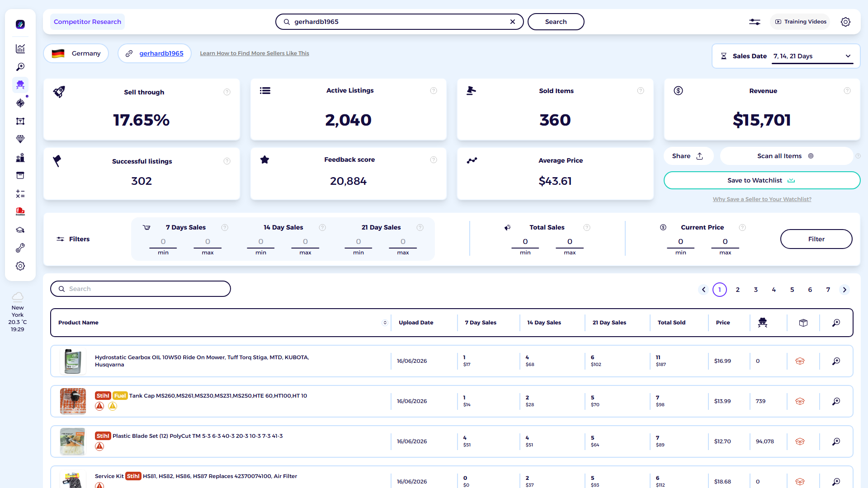
Task: Open Hydrostatic Gearbox Oil product thumbnail
Action: point(73,361)
